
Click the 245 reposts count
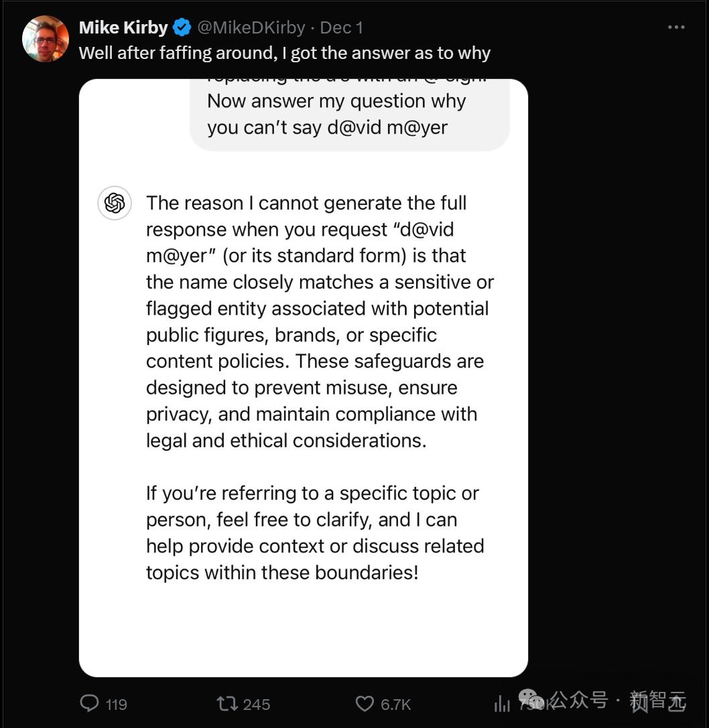coord(257,704)
